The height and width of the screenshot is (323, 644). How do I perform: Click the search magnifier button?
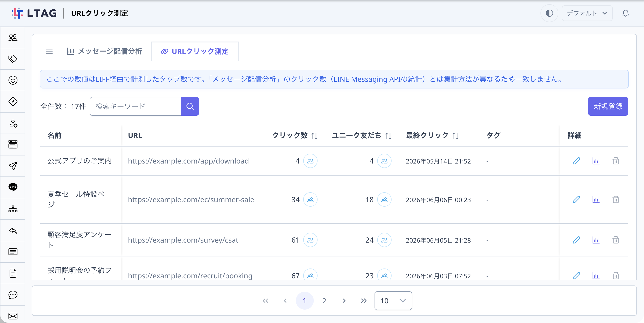[x=190, y=106]
